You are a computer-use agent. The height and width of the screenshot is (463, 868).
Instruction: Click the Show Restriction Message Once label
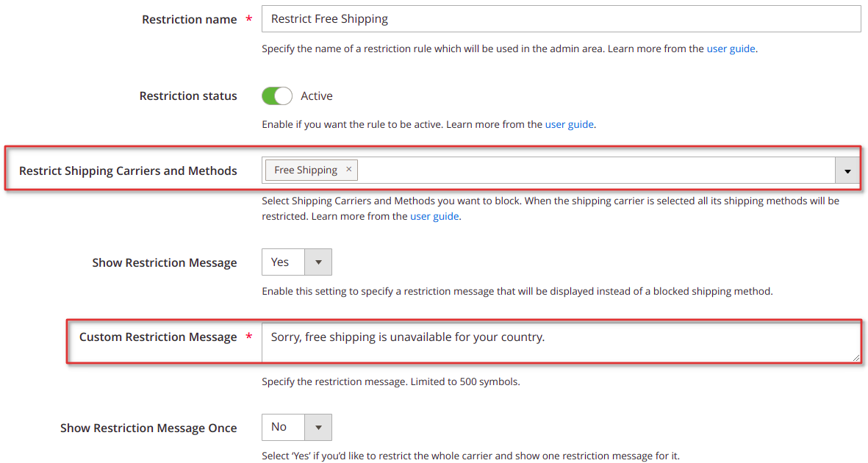tap(148, 428)
